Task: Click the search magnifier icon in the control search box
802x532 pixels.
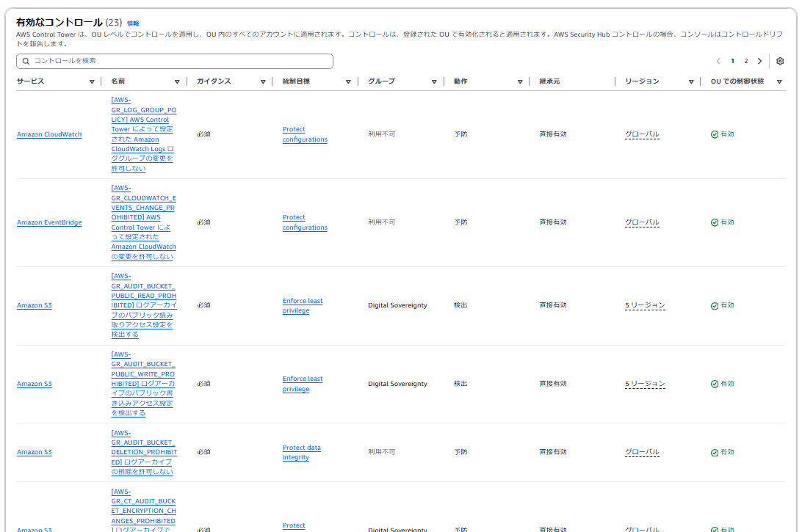Action: click(26, 61)
